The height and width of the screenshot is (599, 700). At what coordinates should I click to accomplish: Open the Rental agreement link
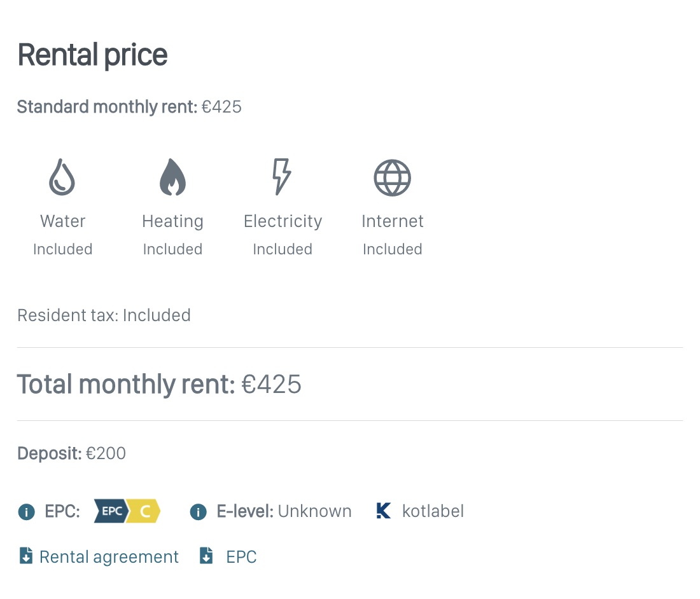[109, 557]
